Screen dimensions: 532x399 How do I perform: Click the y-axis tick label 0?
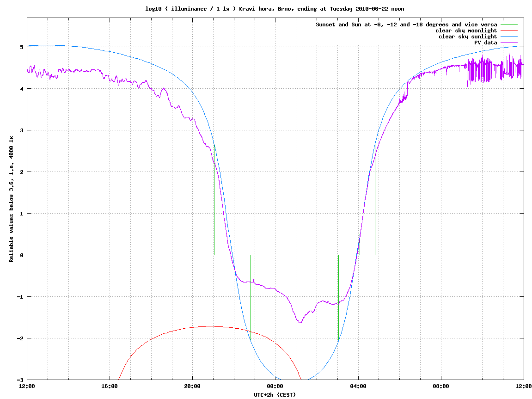click(22, 255)
